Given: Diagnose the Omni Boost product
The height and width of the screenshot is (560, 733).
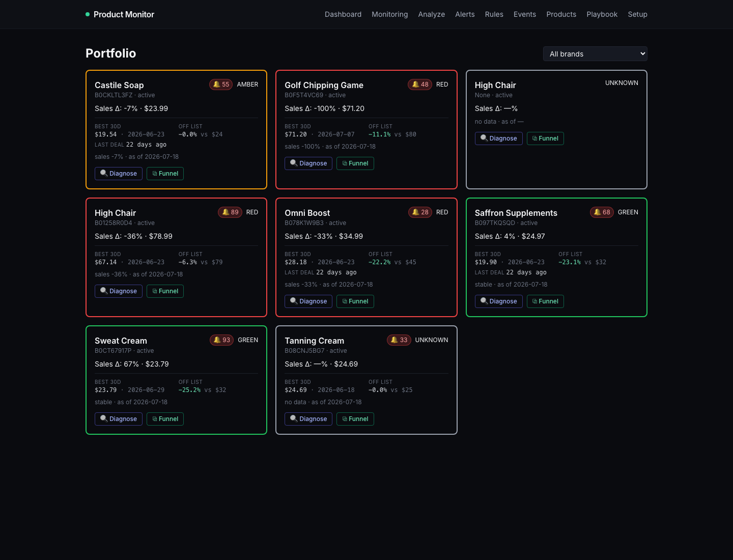Looking at the screenshot, I should 308,301.
